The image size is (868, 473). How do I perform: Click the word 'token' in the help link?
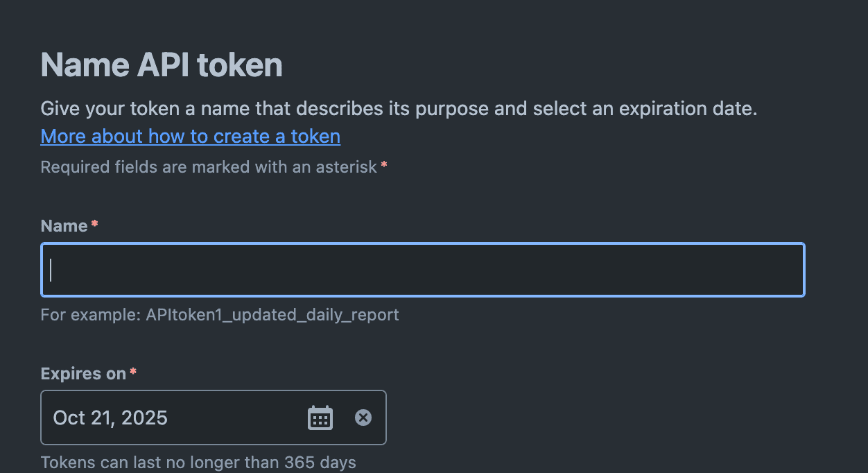click(x=315, y=136)
